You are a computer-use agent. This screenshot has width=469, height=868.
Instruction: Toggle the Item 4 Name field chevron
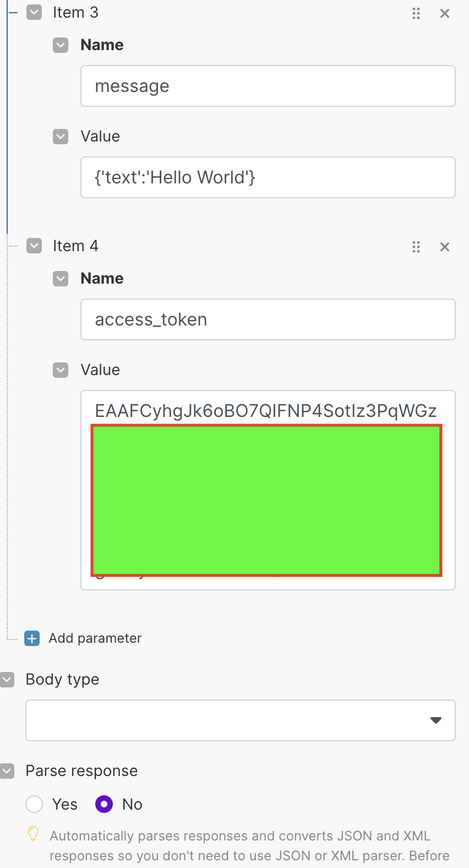[x=61, y=279]
